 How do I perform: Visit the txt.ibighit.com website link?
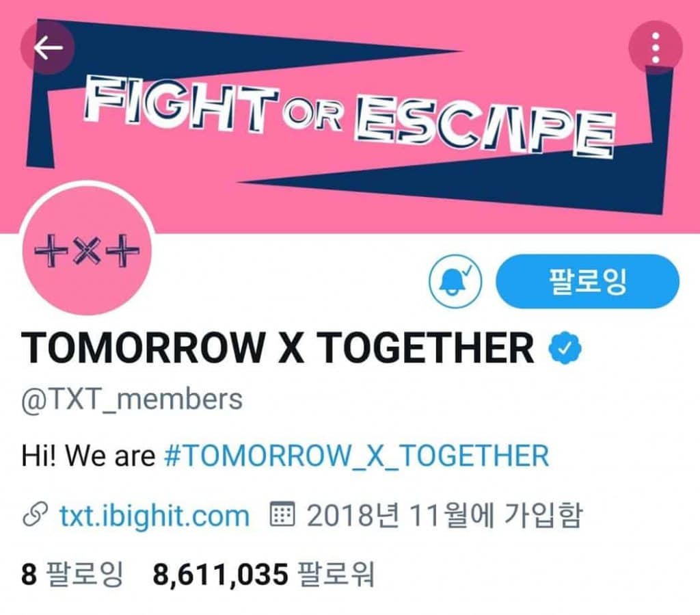(154, 515)
